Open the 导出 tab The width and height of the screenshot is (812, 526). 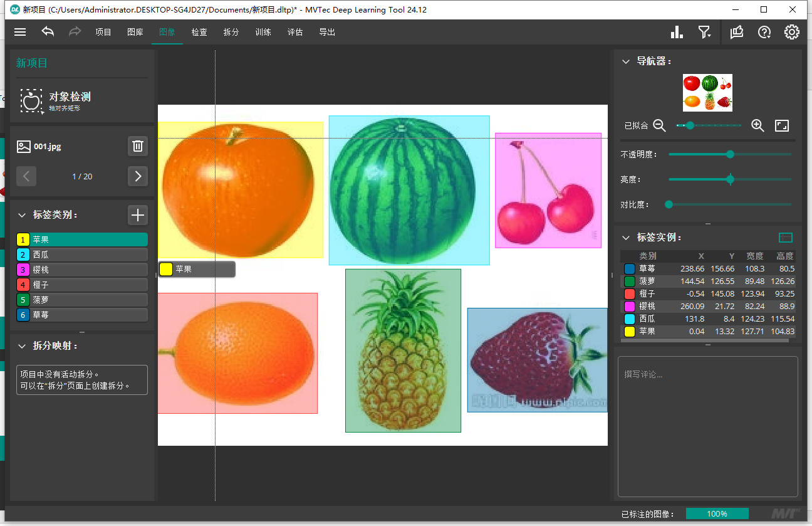click(x=327, y=32)
